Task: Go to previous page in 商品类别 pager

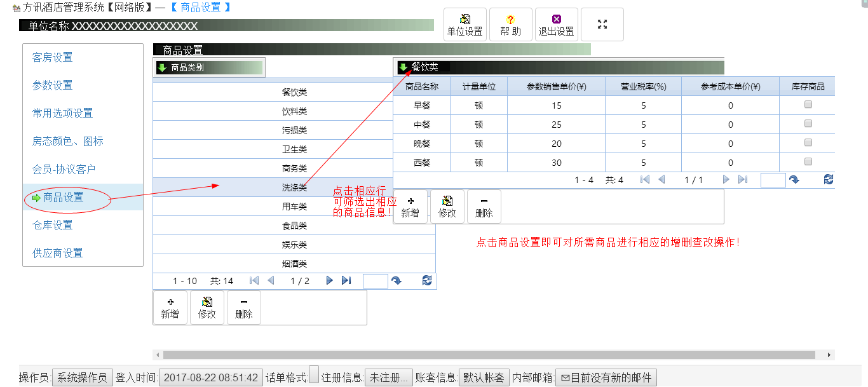Action: click(271, 280)
